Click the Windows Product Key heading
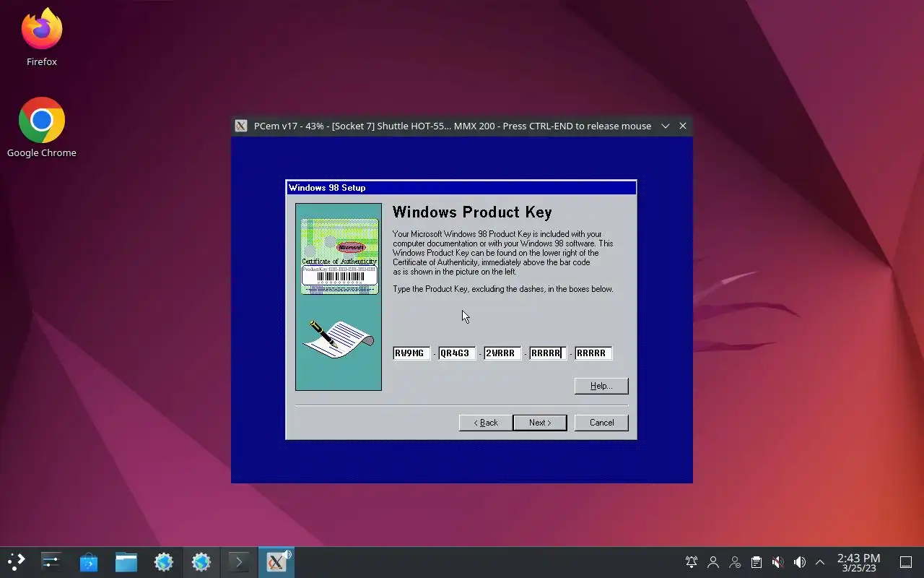This screenshot has height=578, width=924. [x=472, y=212]
